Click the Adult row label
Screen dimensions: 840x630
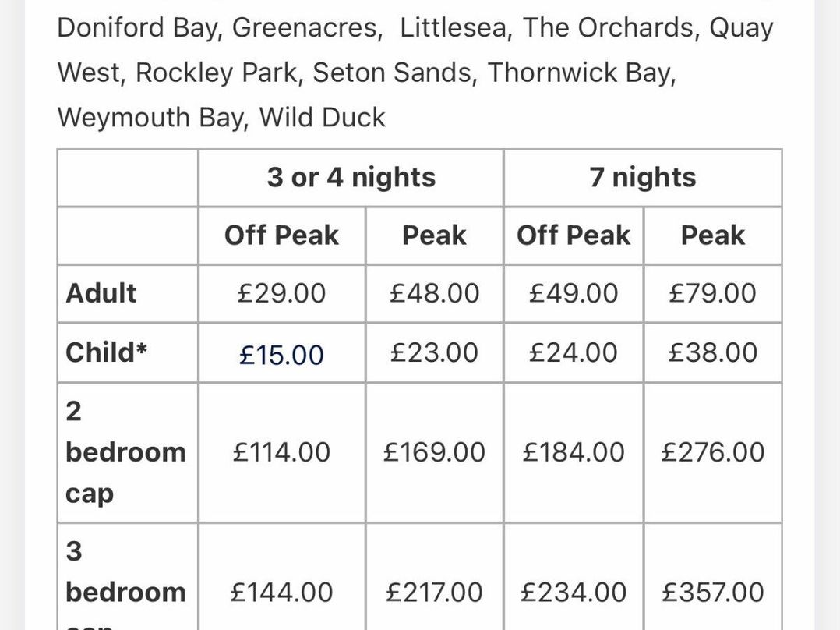(101, 293)
